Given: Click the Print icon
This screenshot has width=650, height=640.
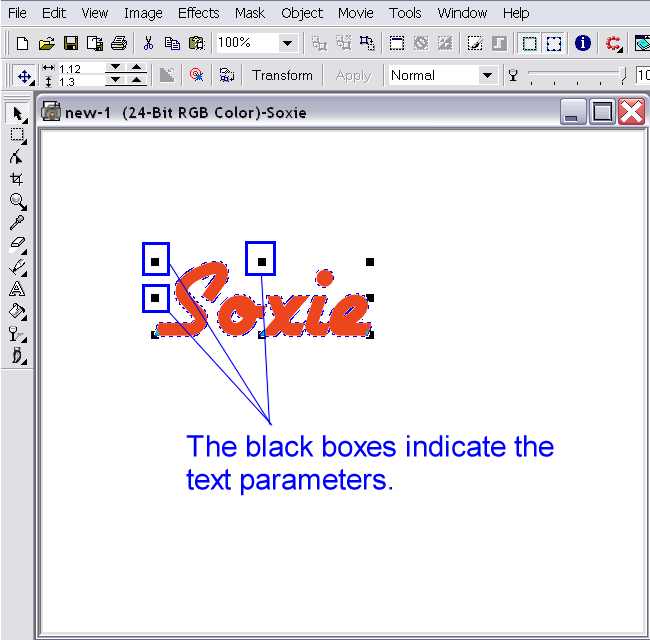Looking at the screenshot, I should tap(119, 43).
